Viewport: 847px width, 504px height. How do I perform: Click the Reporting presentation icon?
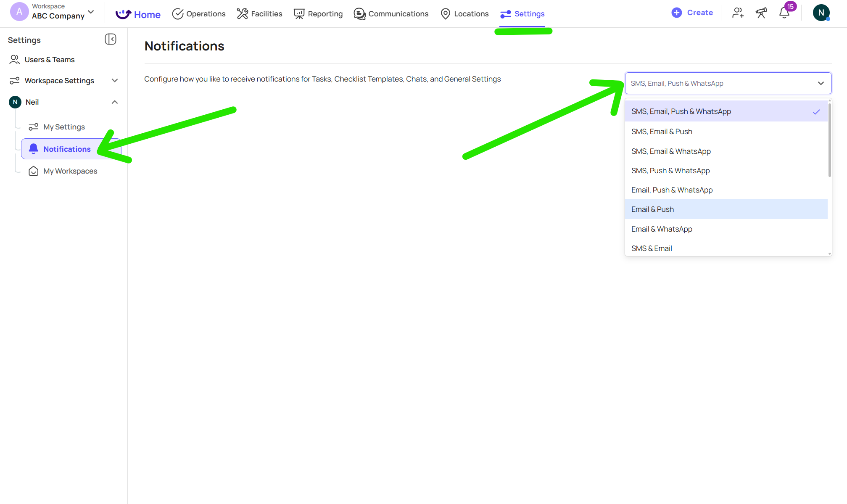299,14
